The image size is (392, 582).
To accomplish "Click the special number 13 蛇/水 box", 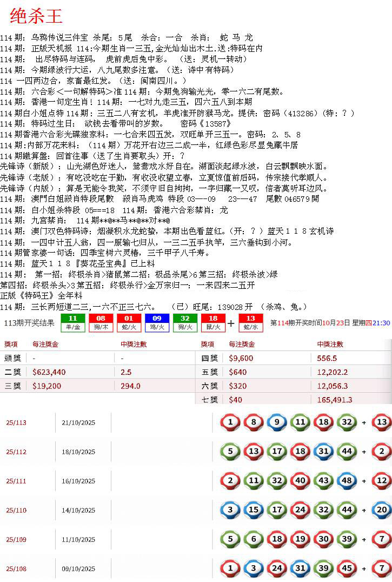I will coord(250,322).
